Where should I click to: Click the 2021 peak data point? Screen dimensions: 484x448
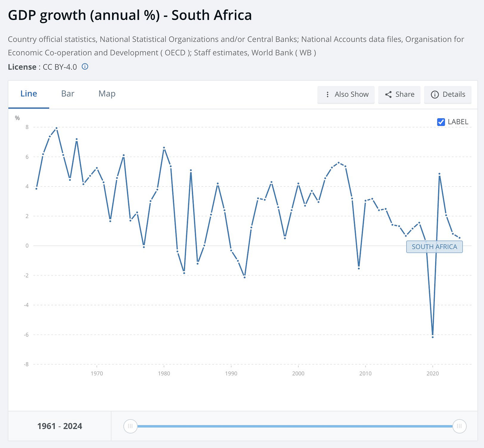[439, 174]
